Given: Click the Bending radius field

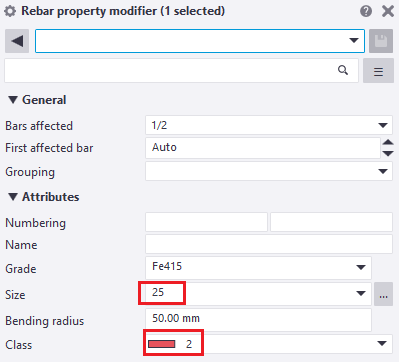Looking at the screenshot, I should pyautogui.click(x=258, y=320).
